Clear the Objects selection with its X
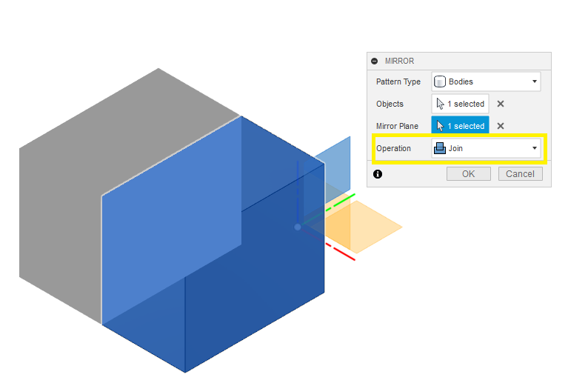 pyautogui.click(x=501, y=104)
